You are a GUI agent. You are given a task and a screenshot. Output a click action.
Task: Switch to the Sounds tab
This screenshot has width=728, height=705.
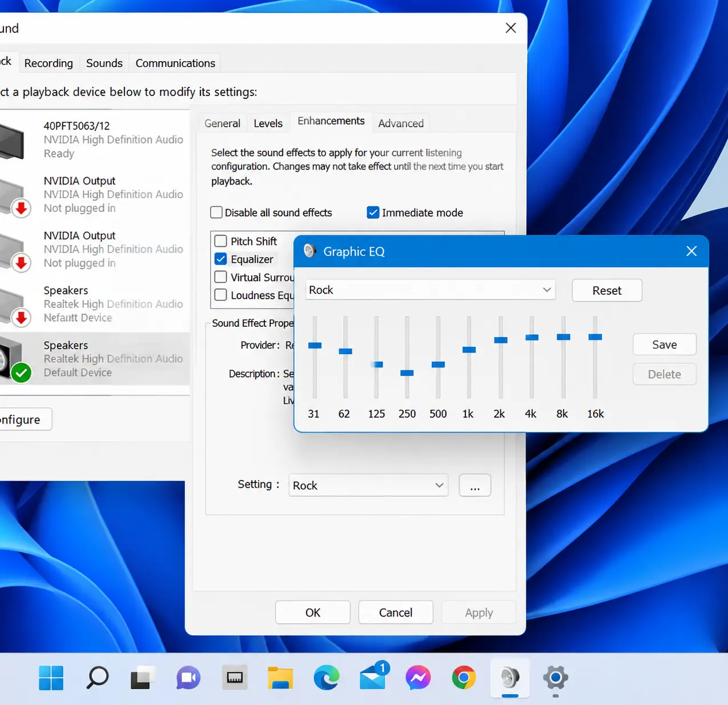point(104,63)
